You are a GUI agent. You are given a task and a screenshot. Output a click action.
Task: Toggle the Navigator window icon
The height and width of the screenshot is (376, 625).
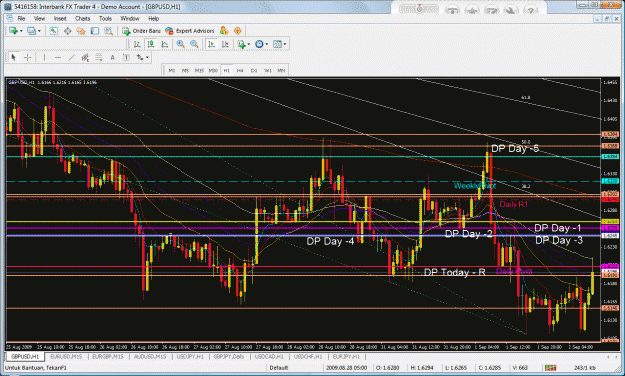point(81,31)
